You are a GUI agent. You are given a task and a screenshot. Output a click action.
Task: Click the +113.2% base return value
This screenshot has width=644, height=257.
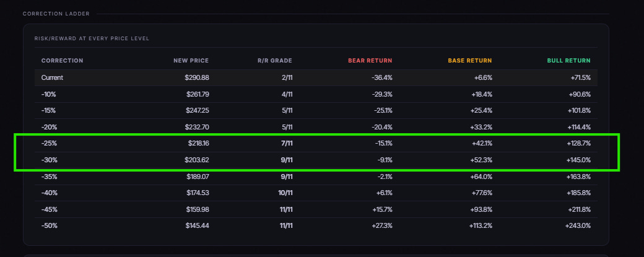tap(480, 226)
